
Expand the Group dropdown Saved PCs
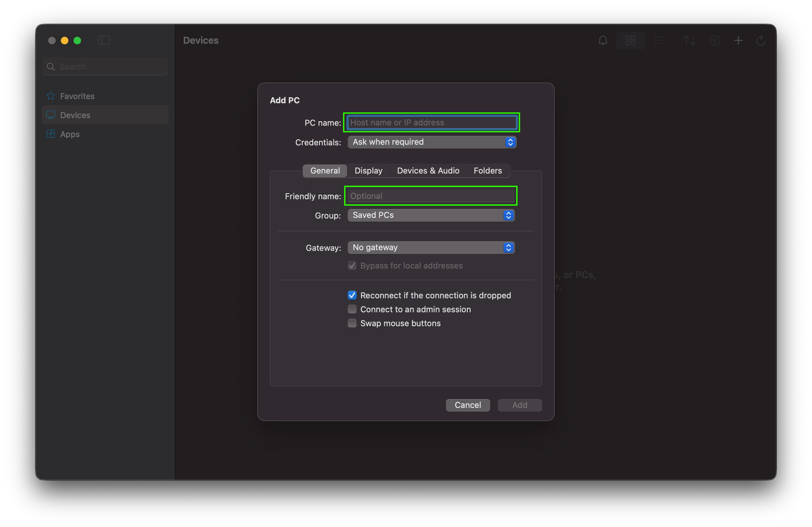tap(431, 215)
